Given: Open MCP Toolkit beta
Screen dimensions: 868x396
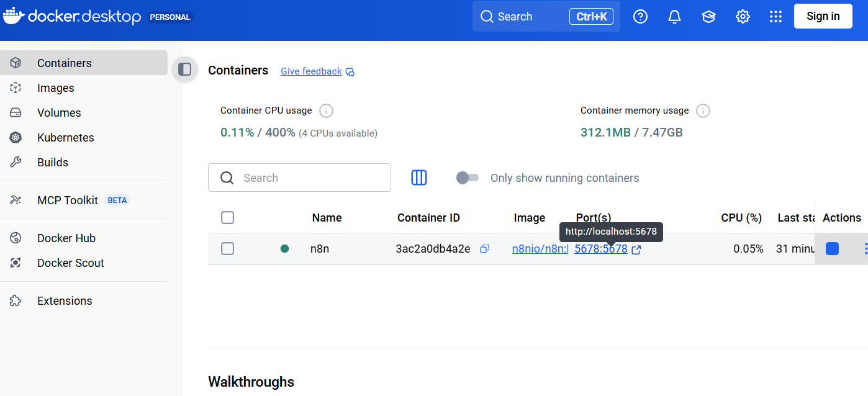Looking at the screenshot, I should (x=84, y=200).
